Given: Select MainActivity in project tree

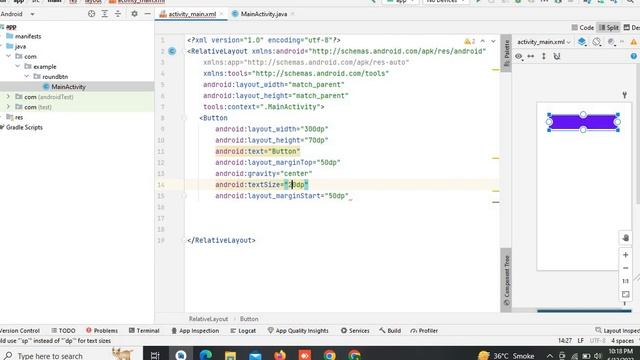Looking at the screenshot, I should pyautogui.click(x=69, y=87).
